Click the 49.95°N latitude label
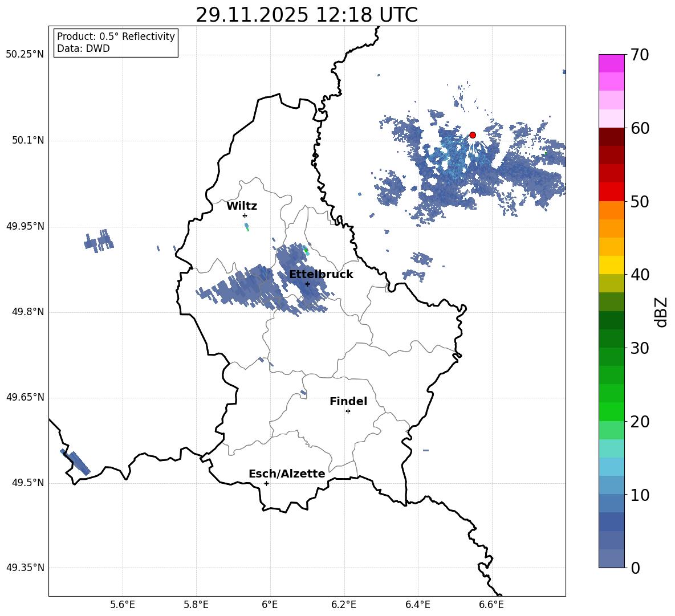The height and width of the screenshot is (616, 675). 25,226
